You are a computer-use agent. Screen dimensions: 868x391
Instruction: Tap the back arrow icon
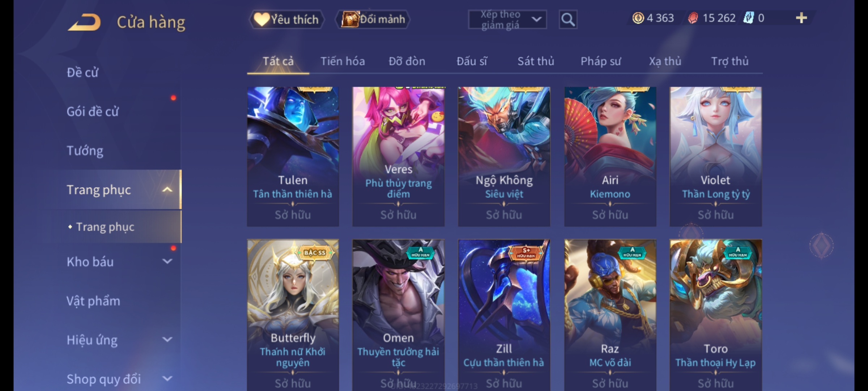coord(84,22)
